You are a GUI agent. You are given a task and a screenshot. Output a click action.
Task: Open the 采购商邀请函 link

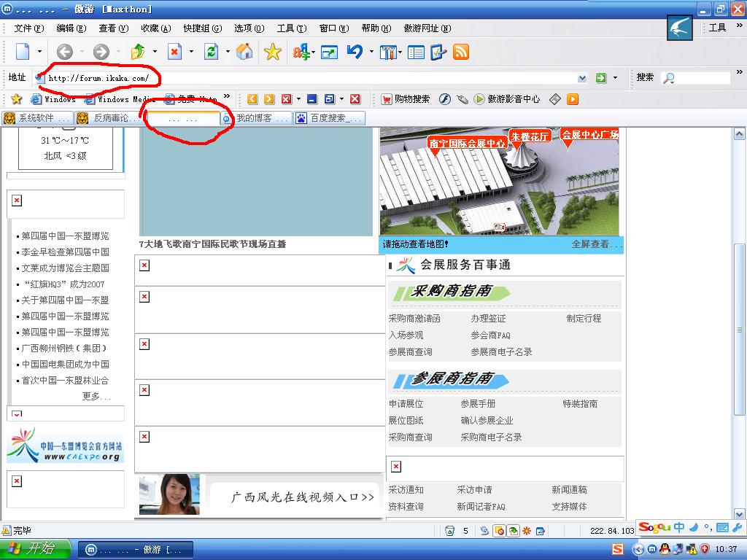pyautogui.click(x=414, y=319)
